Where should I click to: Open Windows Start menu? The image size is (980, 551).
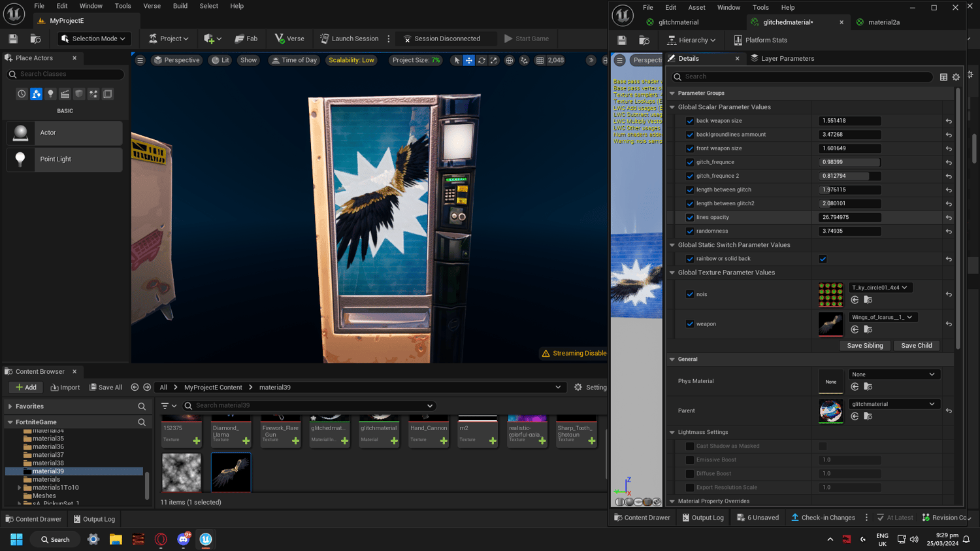tap(16, 539)
